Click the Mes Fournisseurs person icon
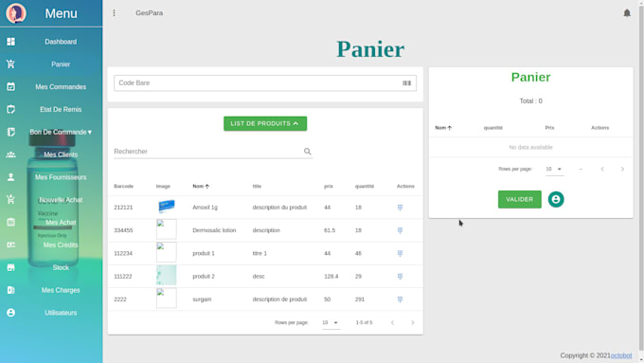Screen dimensions: 644x363 pyautogui.click(x=11, y=177)
